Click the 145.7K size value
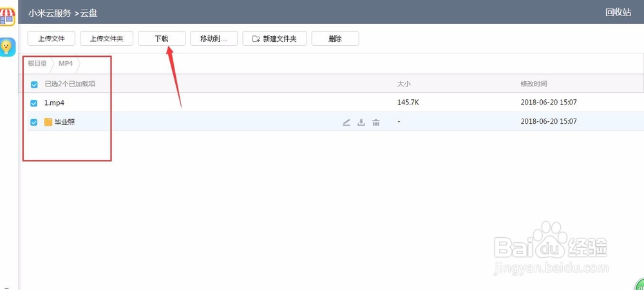The width and height of the screenshot is (644, 290). tap(408, 102)
